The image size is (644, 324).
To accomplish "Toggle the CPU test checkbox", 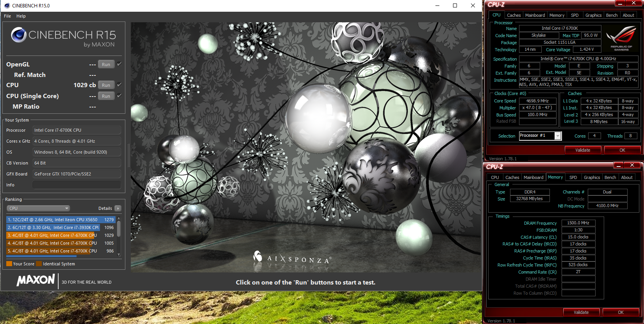I will 119,84.
